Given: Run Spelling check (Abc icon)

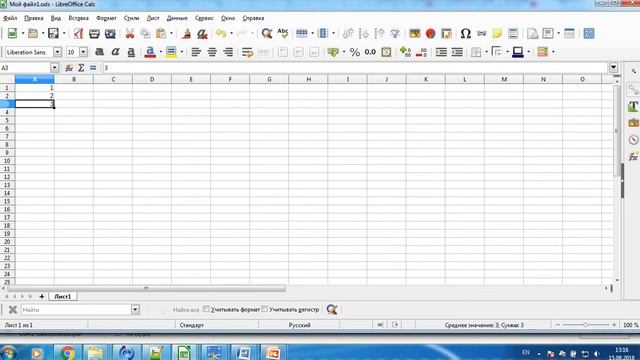Looking at the screenshot, I should pos(282,33).
